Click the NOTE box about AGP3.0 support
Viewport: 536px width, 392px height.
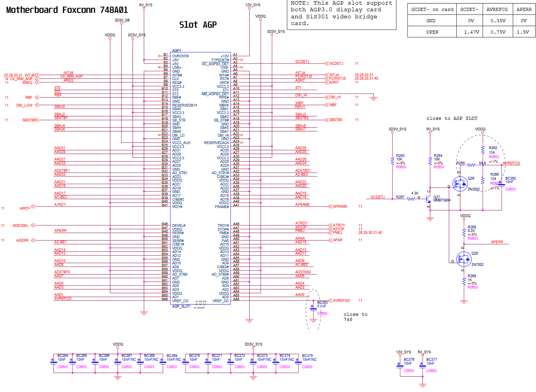342,14
